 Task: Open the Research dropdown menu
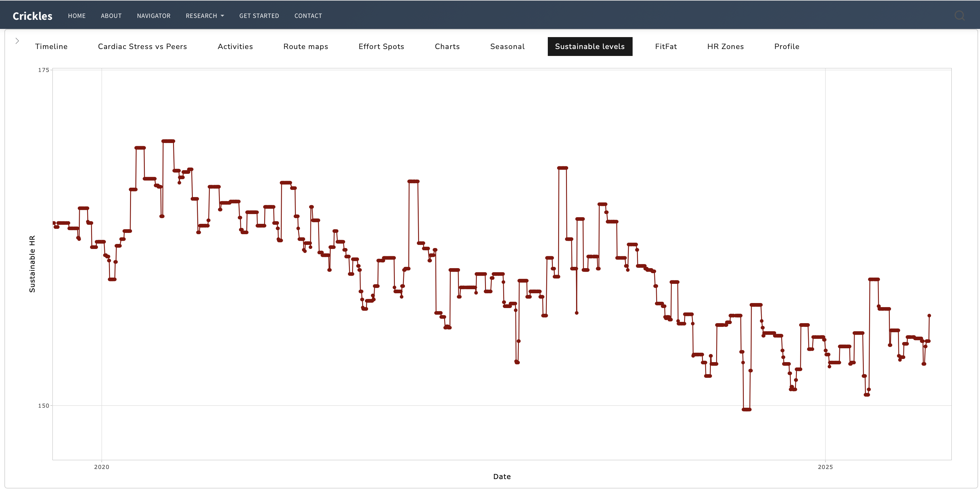[x=205, y=16]
